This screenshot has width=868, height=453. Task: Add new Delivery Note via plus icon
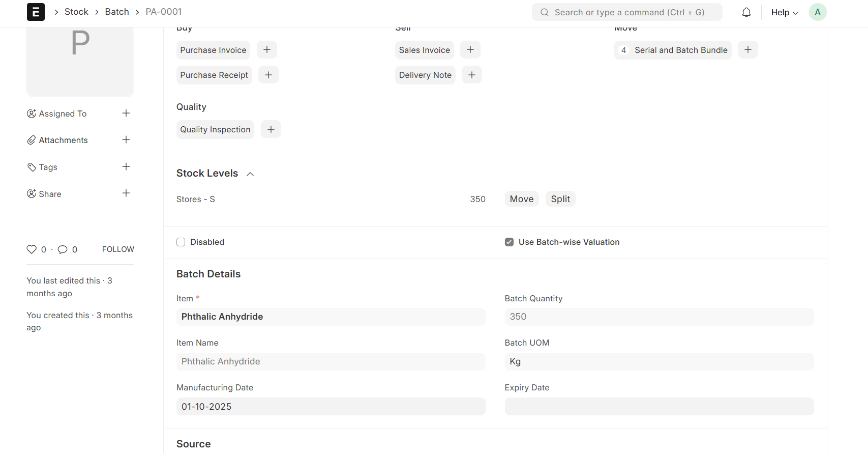coord(471,75)
